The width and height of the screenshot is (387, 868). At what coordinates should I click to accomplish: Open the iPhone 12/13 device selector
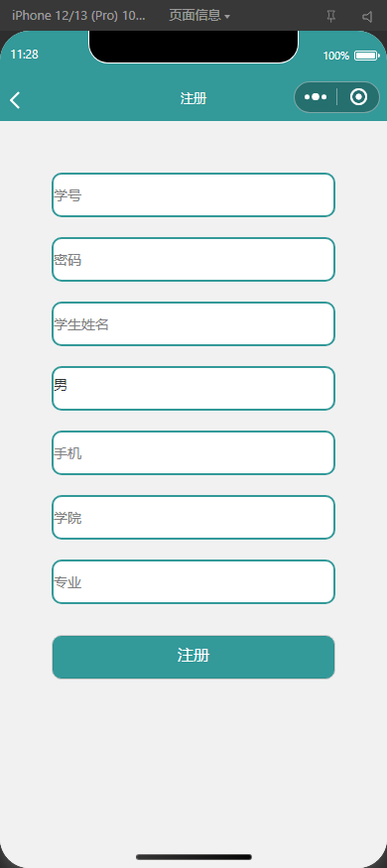click(78, 16)
